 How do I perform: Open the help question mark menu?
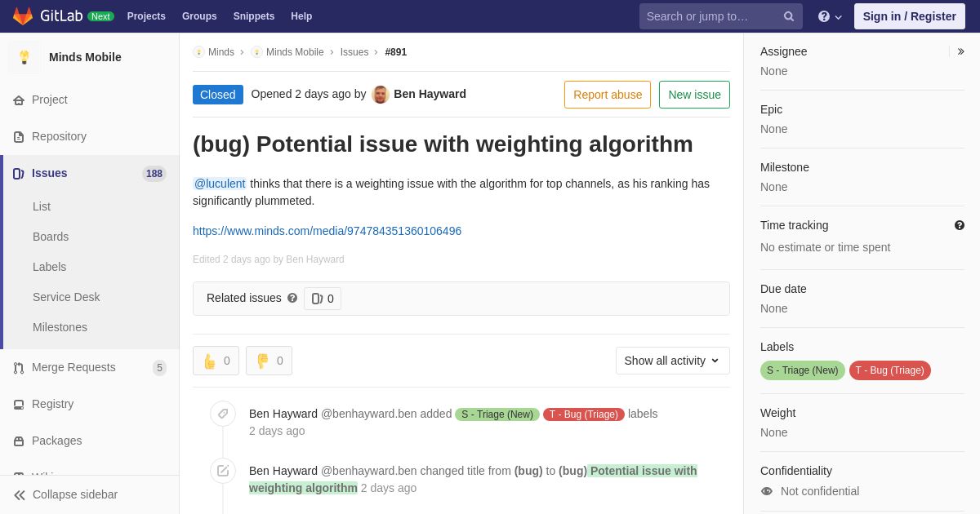point(831,16)
